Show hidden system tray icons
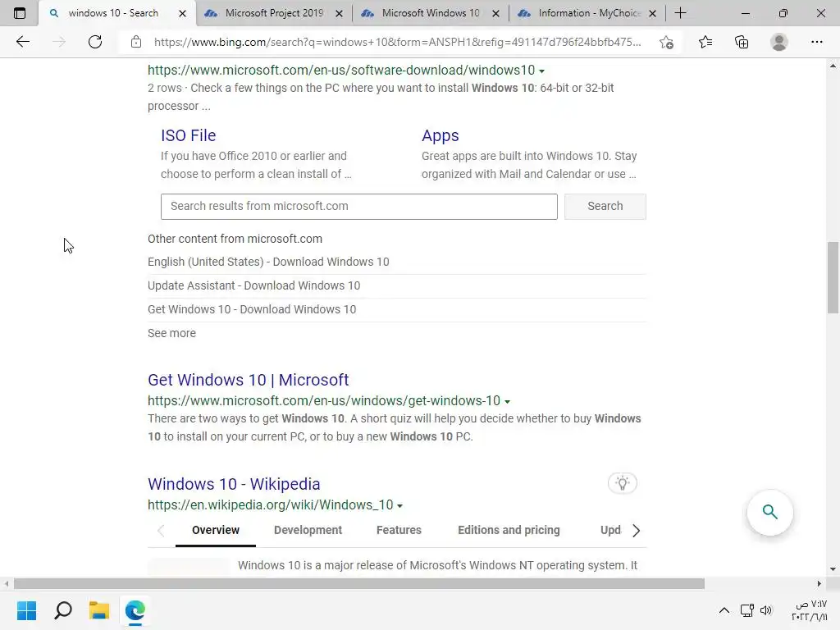 click(724, 610)
